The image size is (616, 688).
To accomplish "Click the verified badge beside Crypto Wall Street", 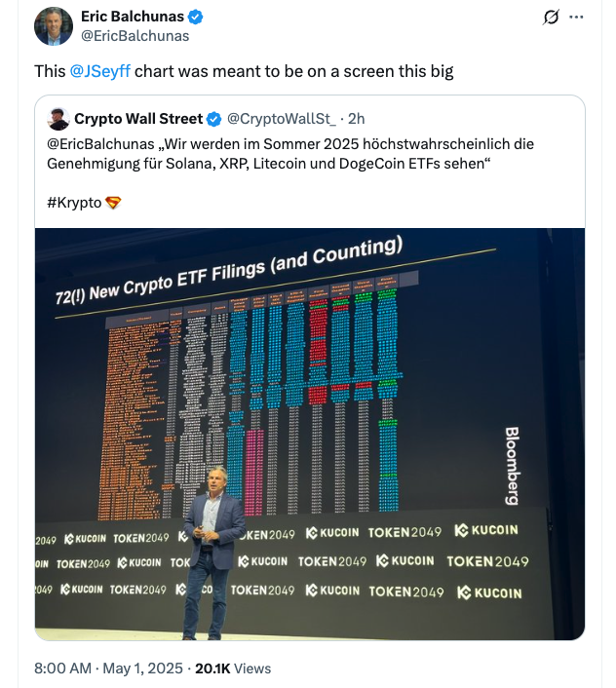I will [x=212, y=119].
